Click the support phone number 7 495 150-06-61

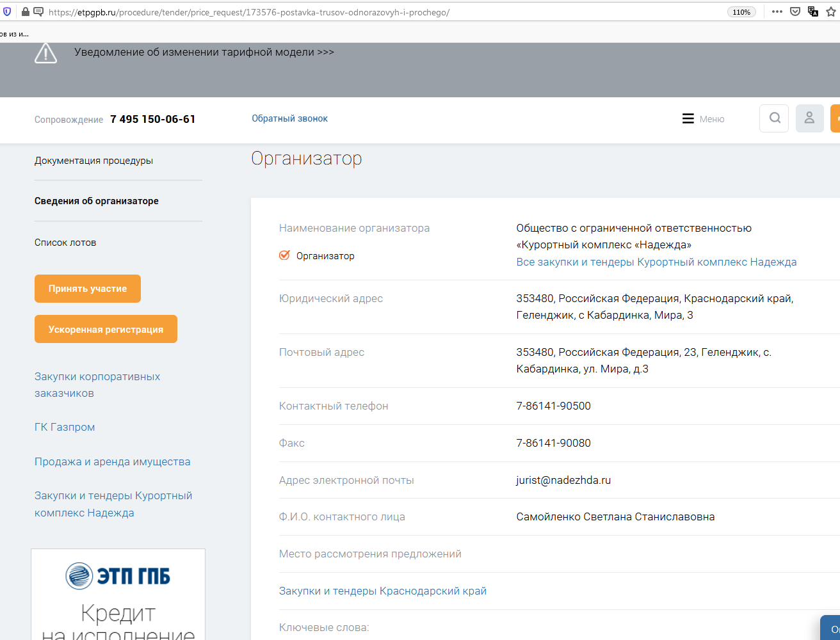click(153, 119)
